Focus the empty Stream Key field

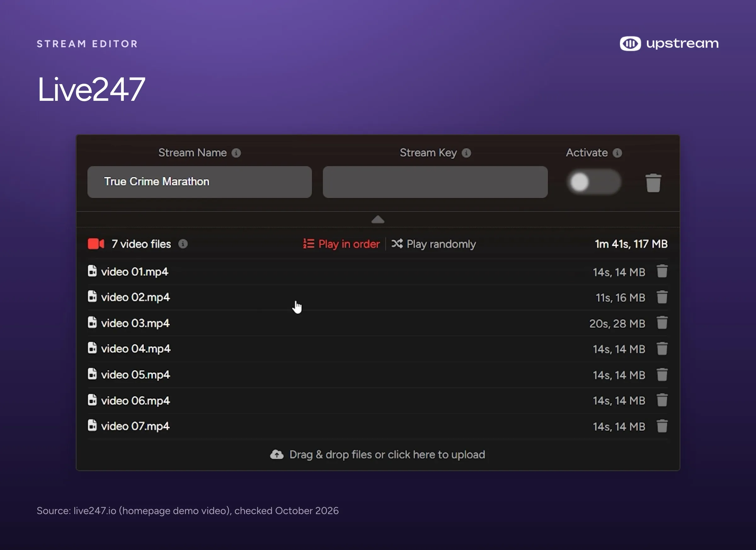pos(435,182)
